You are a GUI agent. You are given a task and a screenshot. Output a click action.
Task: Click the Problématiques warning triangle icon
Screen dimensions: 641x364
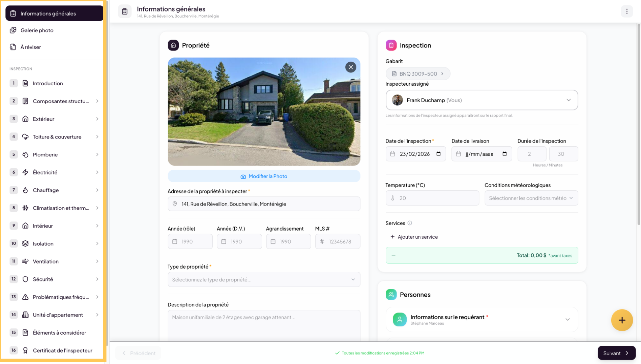pos(25,297)
